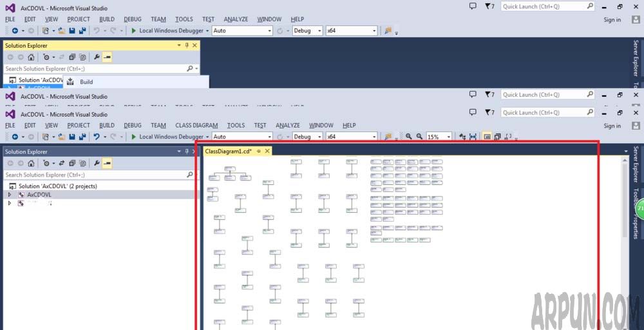644x330 pixels.
Task: Start debugging with green play icon, class diagram window
Action: [x=134, y=137]
